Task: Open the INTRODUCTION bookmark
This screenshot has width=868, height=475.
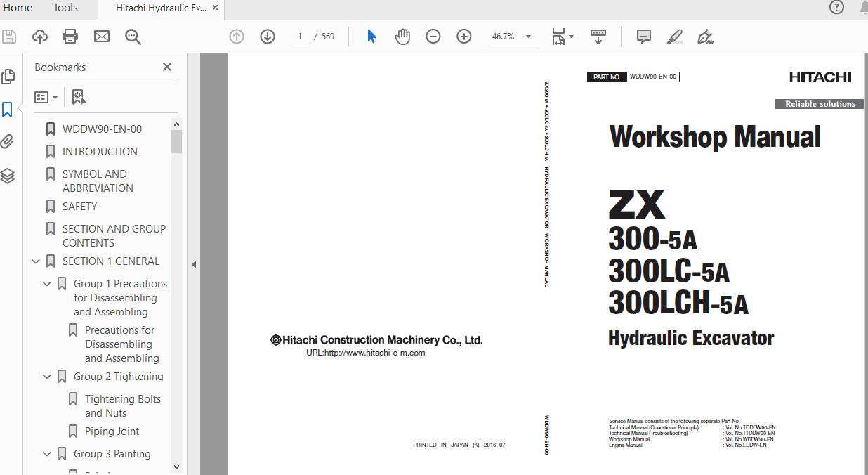Action: pyautogui.click(x=100, y=152)
